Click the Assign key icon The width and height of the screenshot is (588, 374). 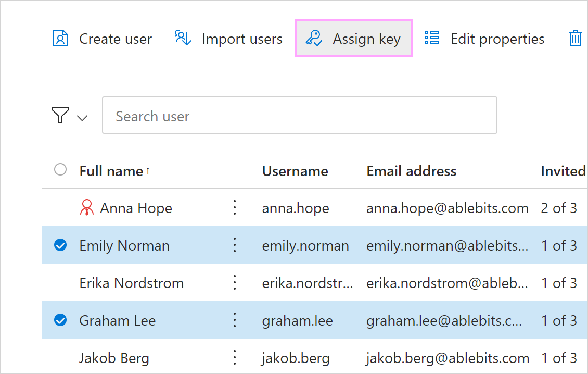pos(314,39)
